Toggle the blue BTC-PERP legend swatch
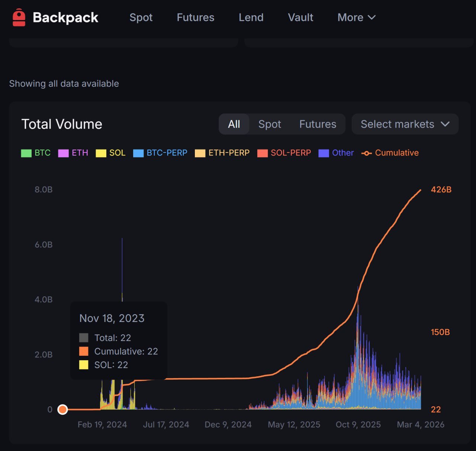 coord(138,153)
